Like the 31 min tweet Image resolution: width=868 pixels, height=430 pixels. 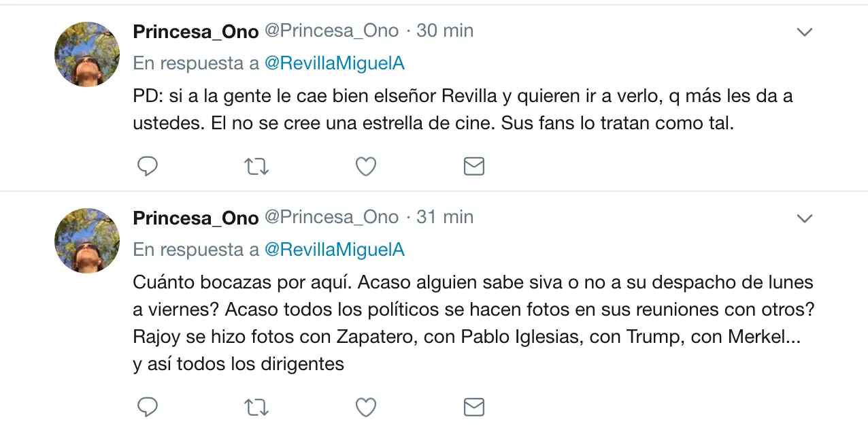tap(366, 407)
